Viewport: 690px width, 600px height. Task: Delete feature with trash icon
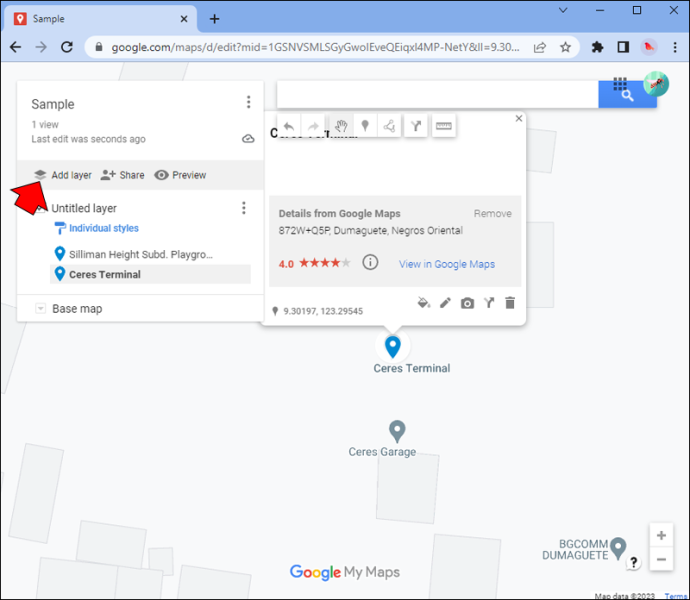click(x=510, y=303)
